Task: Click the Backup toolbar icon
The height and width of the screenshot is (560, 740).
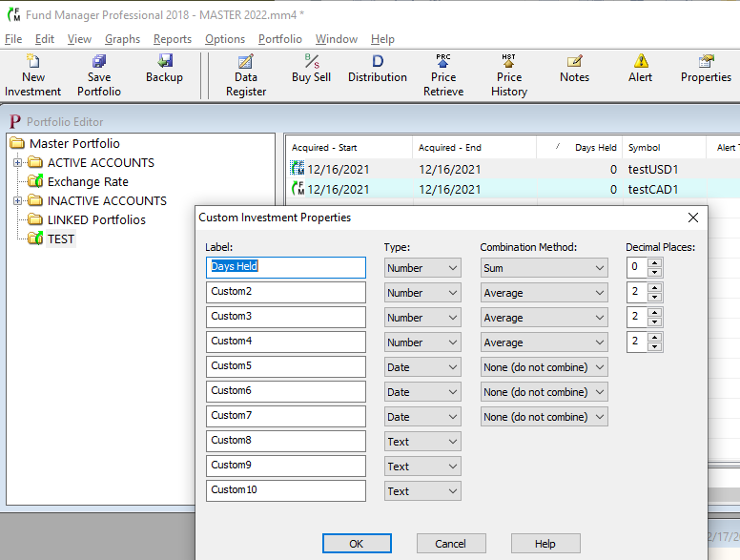Action: 165,61
